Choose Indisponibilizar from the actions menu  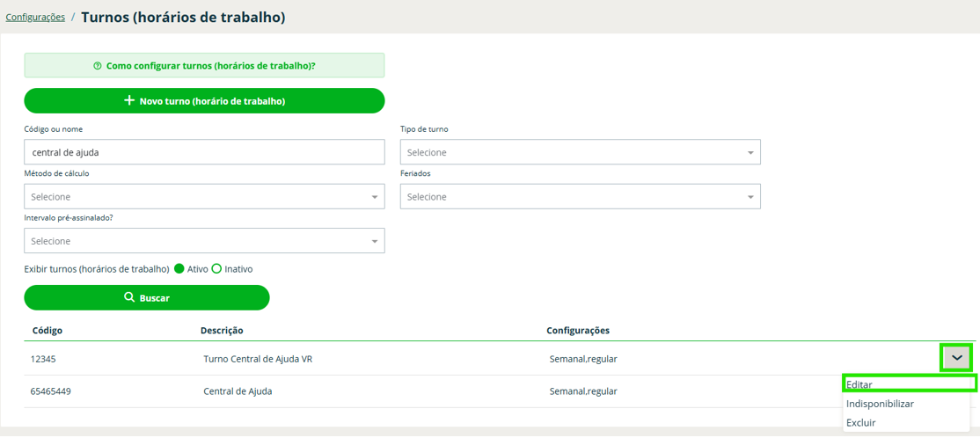tap(880, 404)
